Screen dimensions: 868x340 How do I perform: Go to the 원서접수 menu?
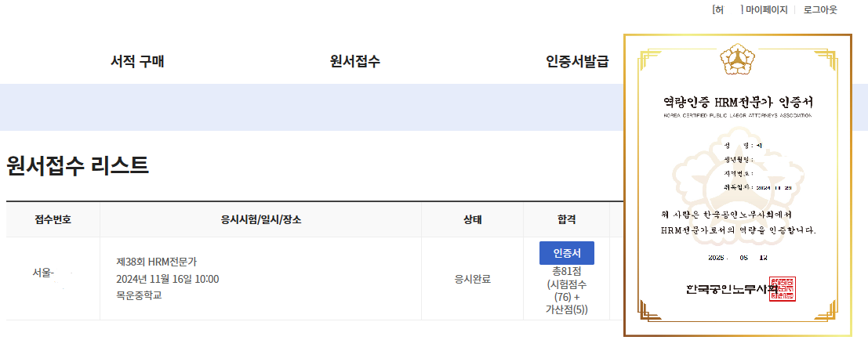point(355,61)
